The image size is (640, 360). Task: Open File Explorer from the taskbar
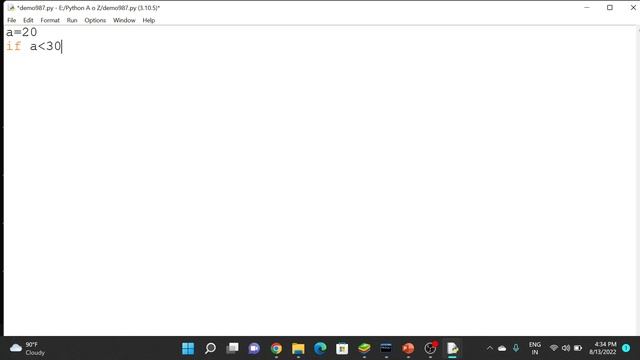[x=298, y=348]
